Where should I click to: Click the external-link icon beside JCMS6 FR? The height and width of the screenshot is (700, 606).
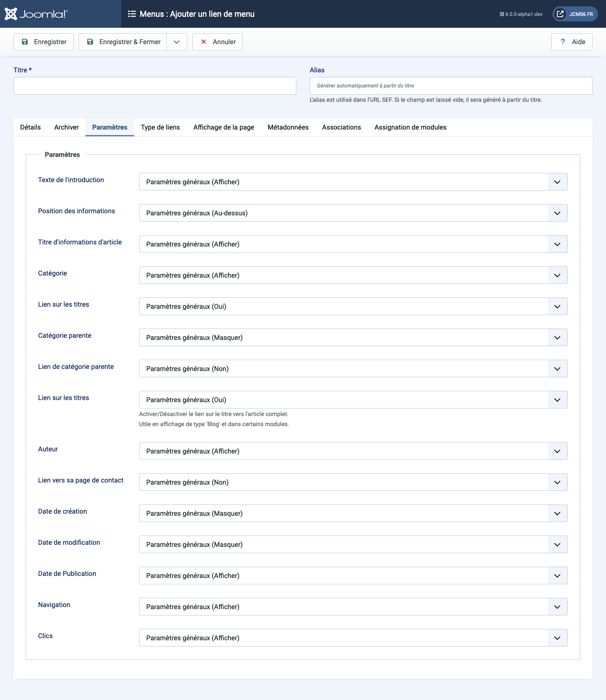click(x=560, y=14)
